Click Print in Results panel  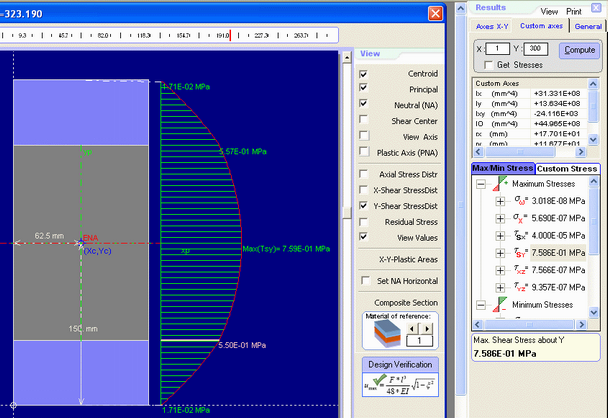573,12
